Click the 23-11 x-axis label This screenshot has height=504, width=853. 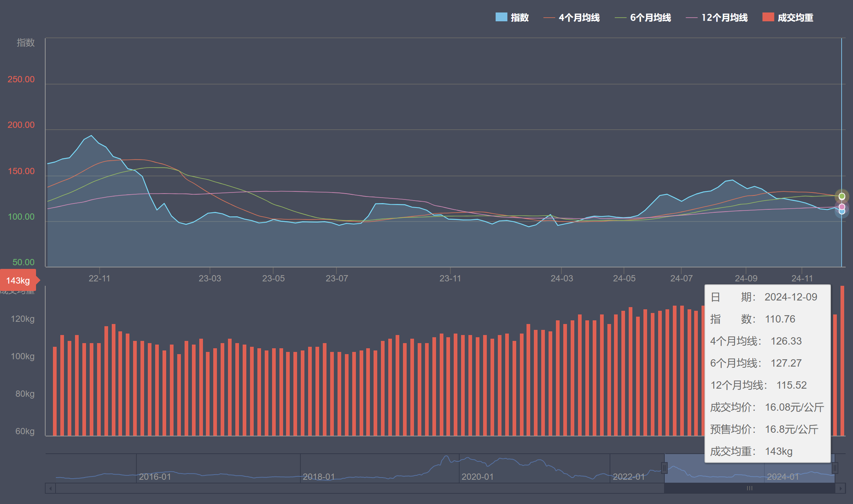(x=450, y=278)
